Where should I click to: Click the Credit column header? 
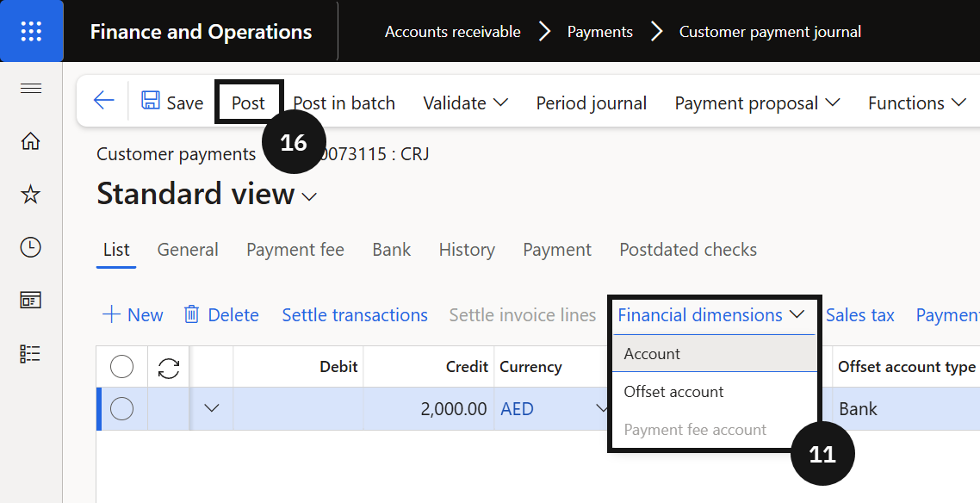[429, 367]
